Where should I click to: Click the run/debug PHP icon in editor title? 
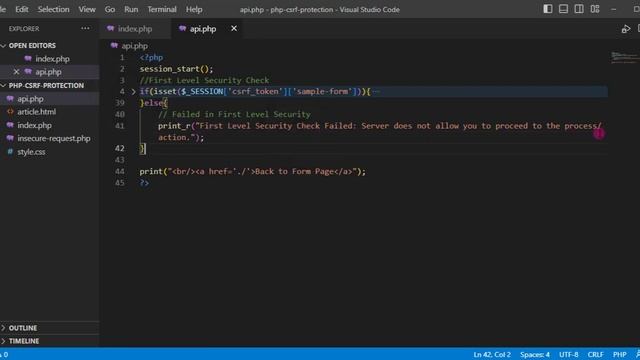click(626, 29)
